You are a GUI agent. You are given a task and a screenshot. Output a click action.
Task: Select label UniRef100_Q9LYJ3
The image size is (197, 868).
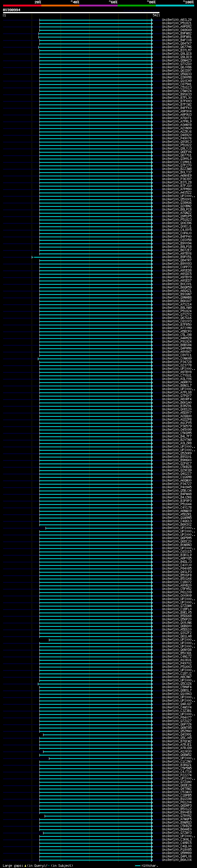177,149
